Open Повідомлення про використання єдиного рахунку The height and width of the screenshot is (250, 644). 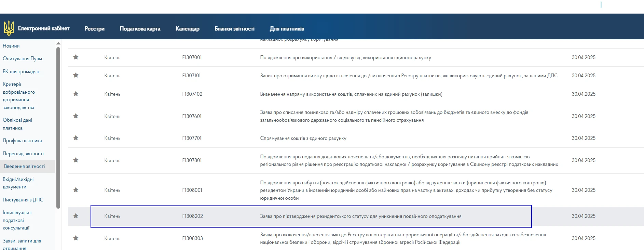click(x=346, y=57)
